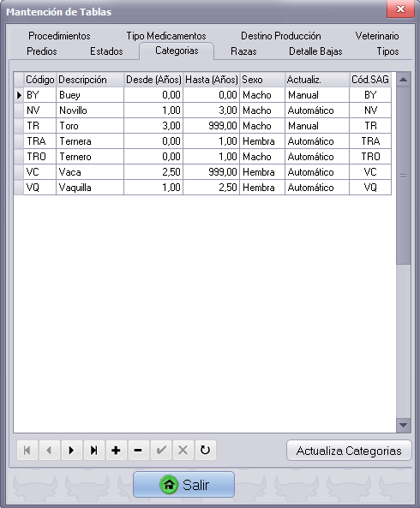This screenshot has height=508, width=420.
Task: Select the Categorias tab
Action: [177, 51]
